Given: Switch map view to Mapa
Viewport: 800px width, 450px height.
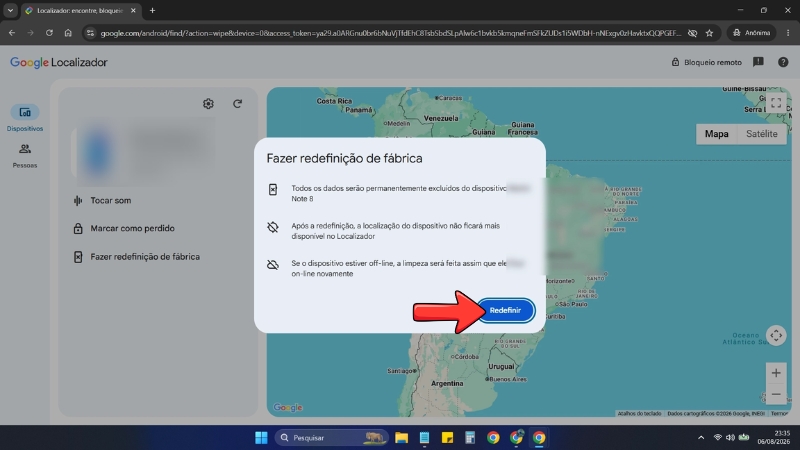Looking at the screenshot, I should (x=716, y=134).
